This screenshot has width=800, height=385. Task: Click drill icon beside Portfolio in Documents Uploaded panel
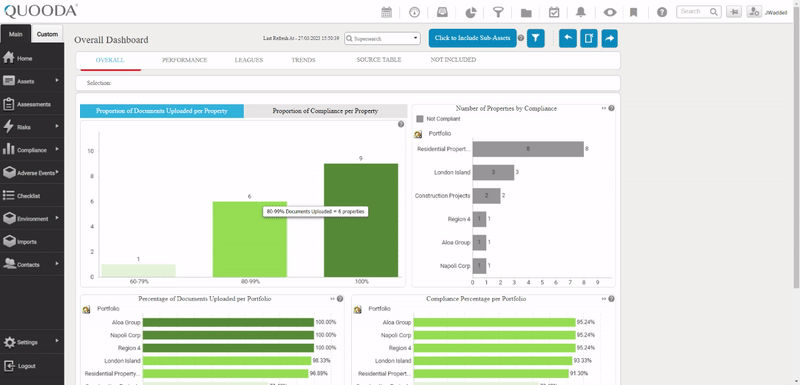[x=87, y=309]
